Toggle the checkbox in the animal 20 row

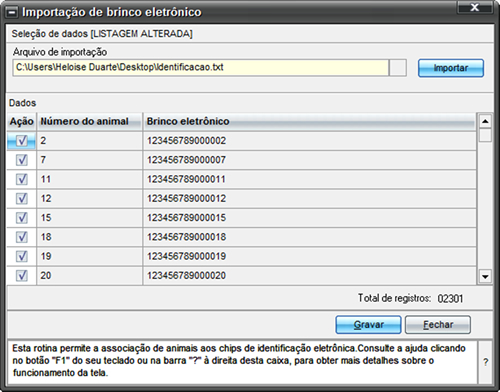coord(22,276)
